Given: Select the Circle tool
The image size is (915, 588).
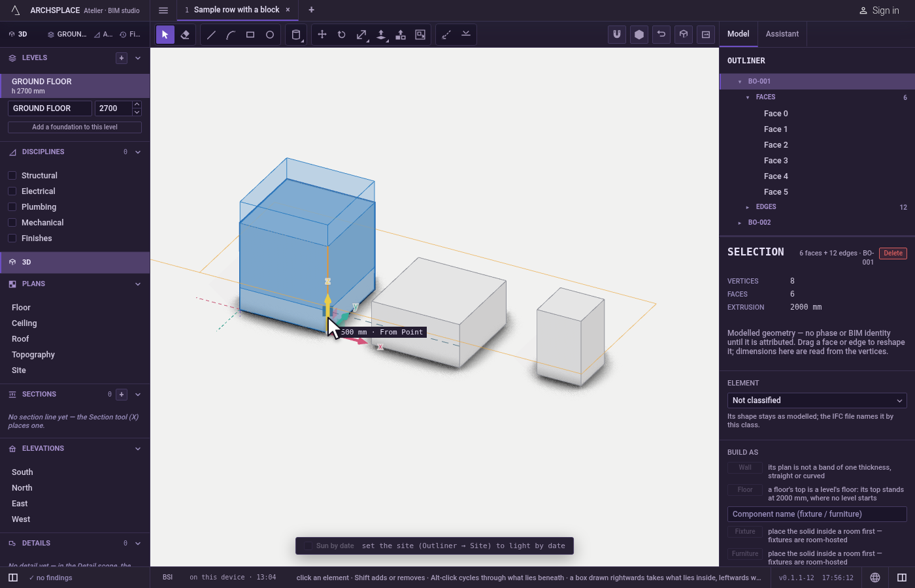Looking at the screenshot, I should coord(270,35).
